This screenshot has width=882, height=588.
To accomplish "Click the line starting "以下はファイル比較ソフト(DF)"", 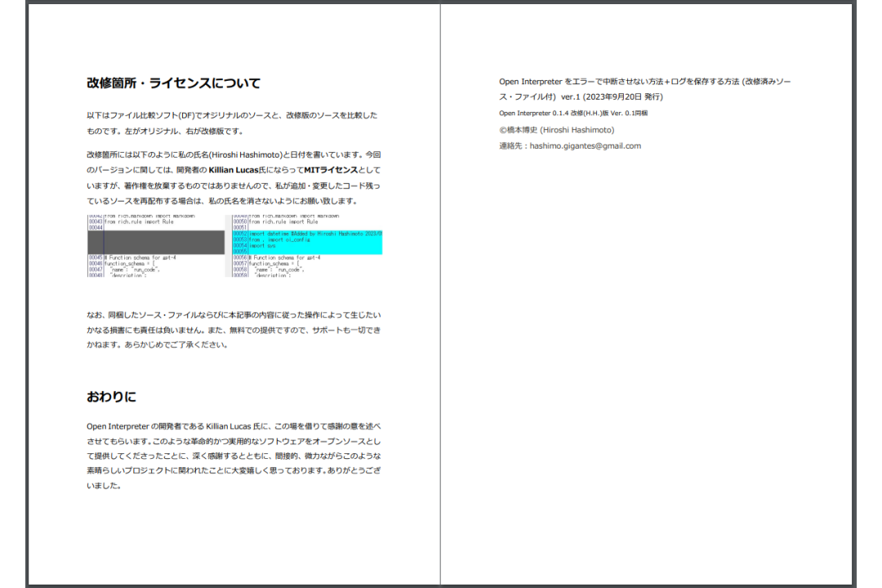I will (232, 115).
